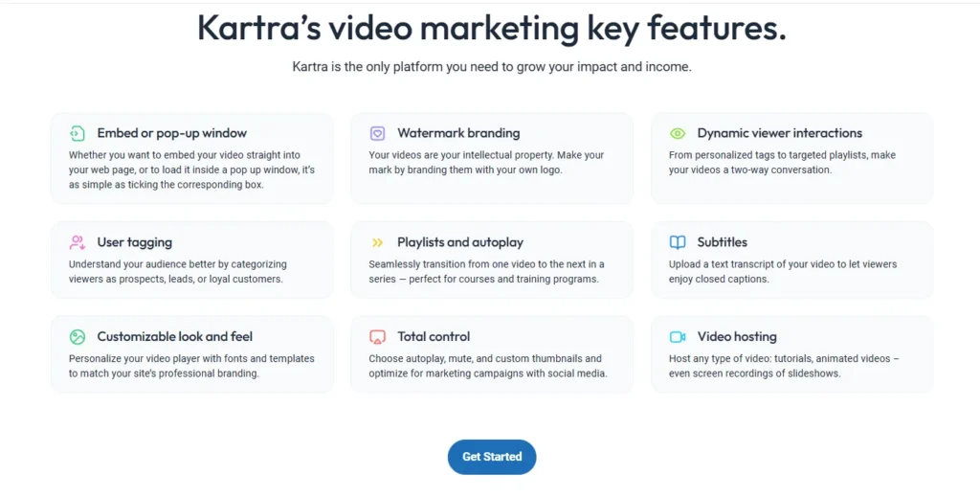Open the Playlists and autoplay heading

click(x=460, y=243)
